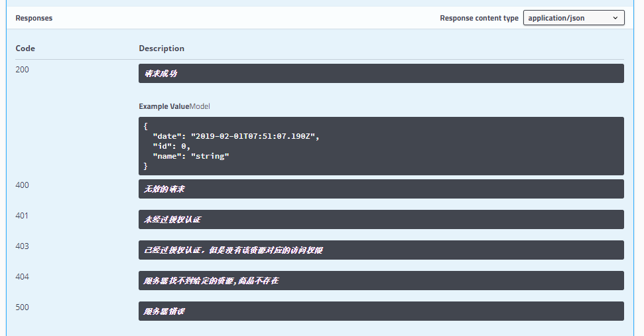Screen dimensions: 644x336
Task: Click the Responses section header
Action: coord(34,18)
